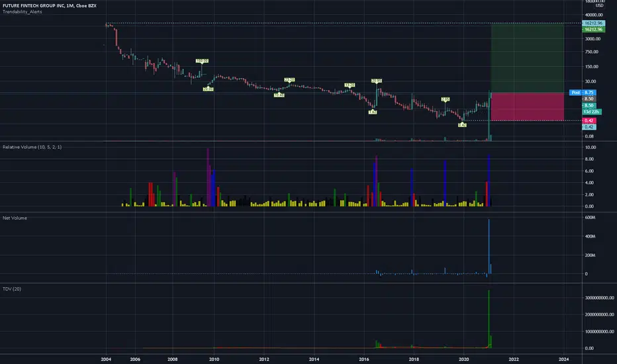Image resolution: width=617 pixels, height=364 pixels.
Task: Open the Trendability_Alerts indicator legend
Action: 22,12
